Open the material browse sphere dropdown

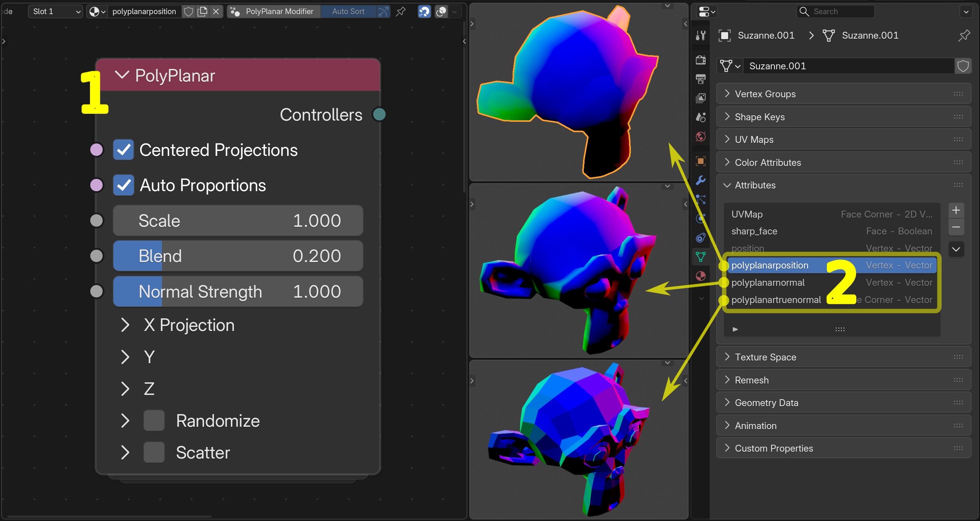click(x=97, y=11)
